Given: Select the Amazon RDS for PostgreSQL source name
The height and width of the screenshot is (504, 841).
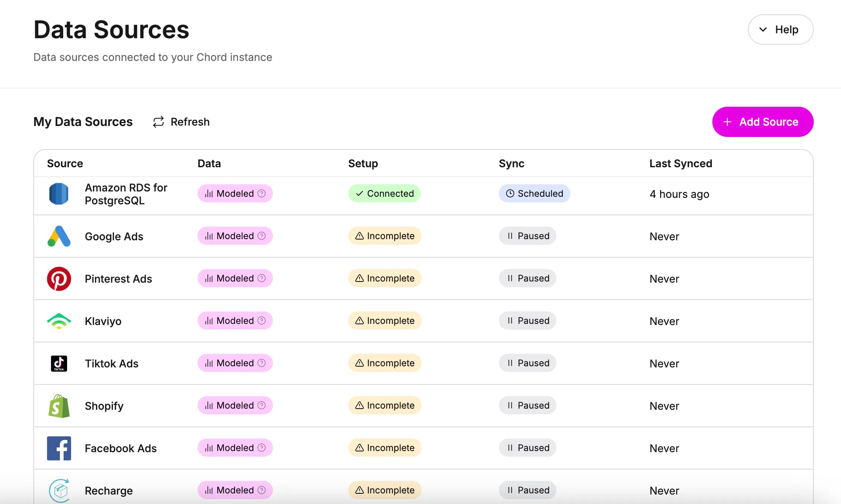Looking at the screenshot, I should tap(126, 194).
